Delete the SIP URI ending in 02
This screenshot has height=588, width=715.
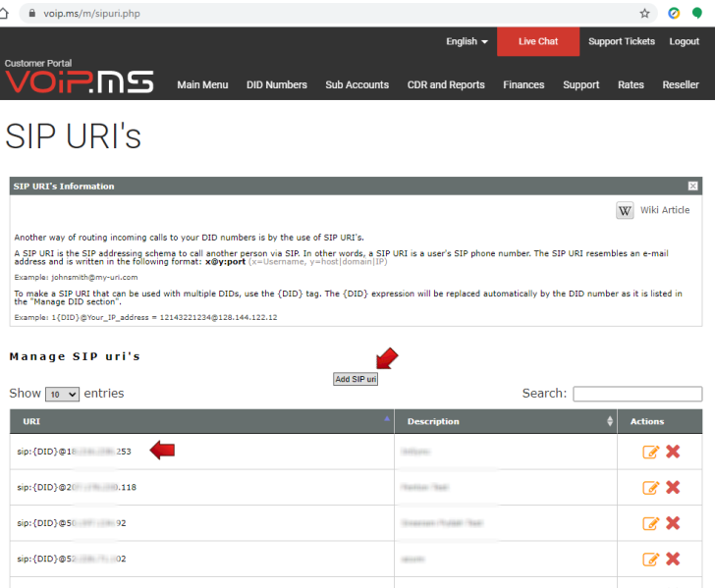point(673,559)
